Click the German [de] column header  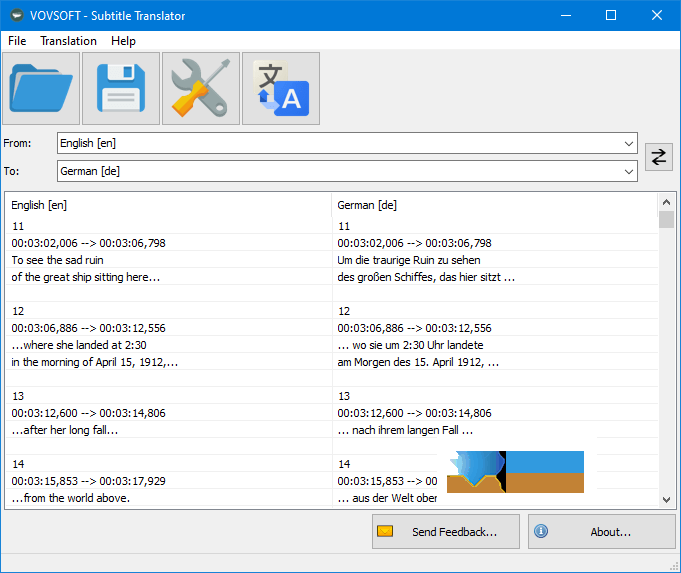point(495,205)
